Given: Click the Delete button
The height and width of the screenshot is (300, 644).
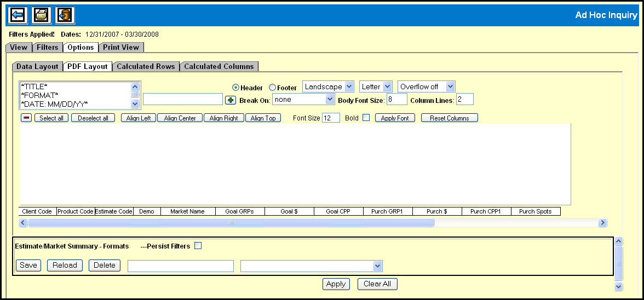Looking at the screenshot, I should point(105,265).
